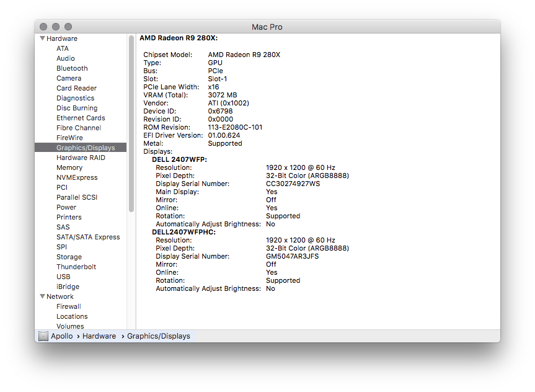
Task: Select SPI in the hardware list
Action: tap(61, 246)
